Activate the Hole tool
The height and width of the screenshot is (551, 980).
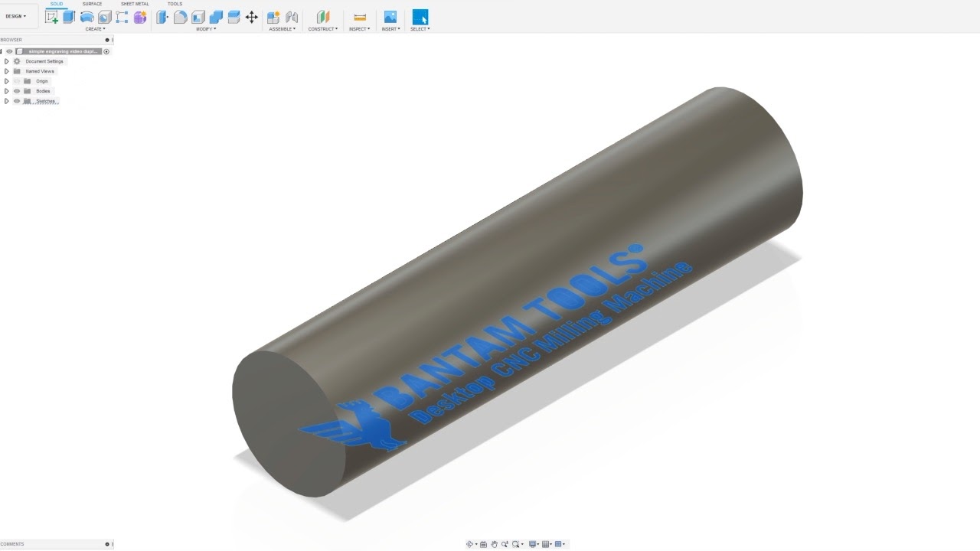[x=104, y=17]
